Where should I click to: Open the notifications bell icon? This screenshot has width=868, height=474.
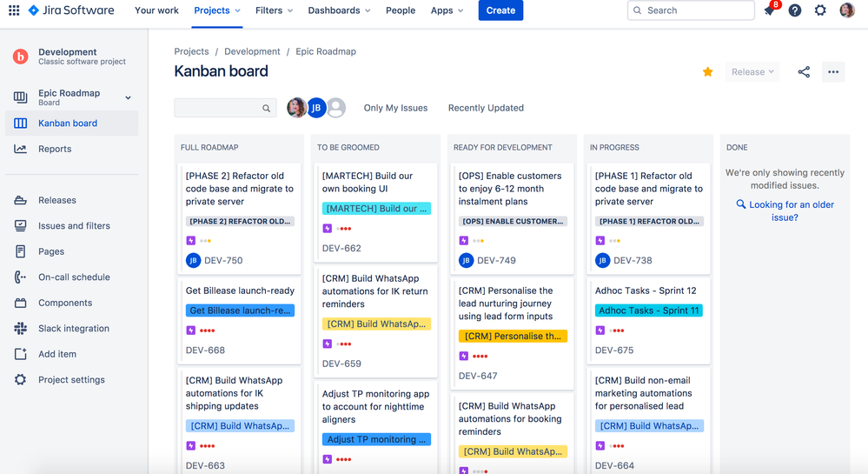pos(770,10)
